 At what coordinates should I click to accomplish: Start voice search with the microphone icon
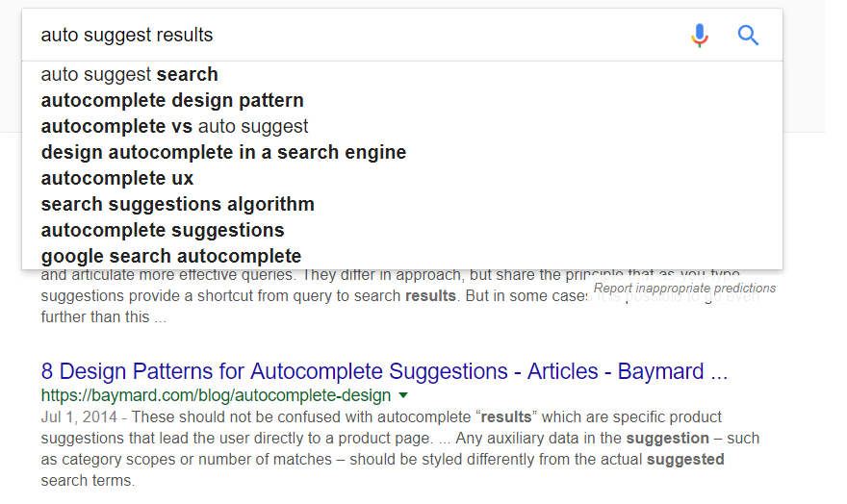tap(700, 36)
